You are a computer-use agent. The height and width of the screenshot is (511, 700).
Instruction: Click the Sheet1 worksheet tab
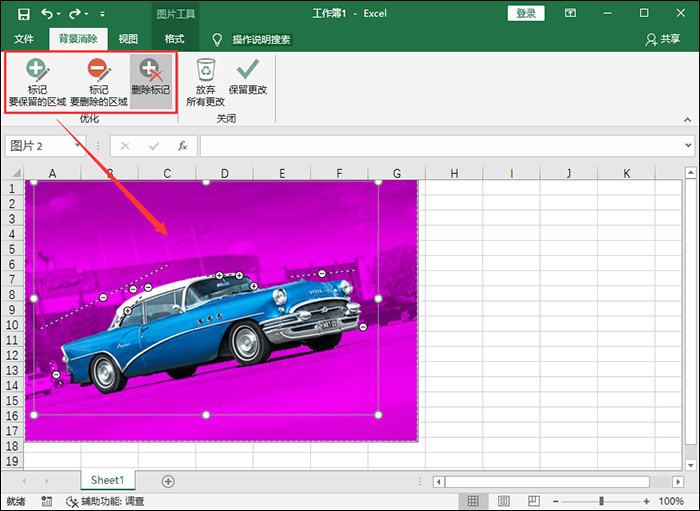tap(108, 480)
